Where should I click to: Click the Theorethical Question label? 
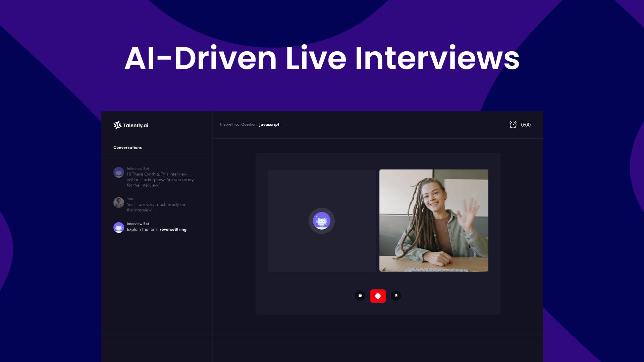pos(237,124)
